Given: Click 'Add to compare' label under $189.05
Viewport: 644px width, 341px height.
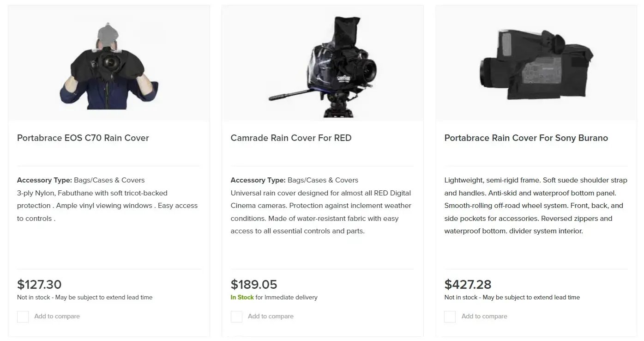Looking at the screenshot, I should click(271, 317).
